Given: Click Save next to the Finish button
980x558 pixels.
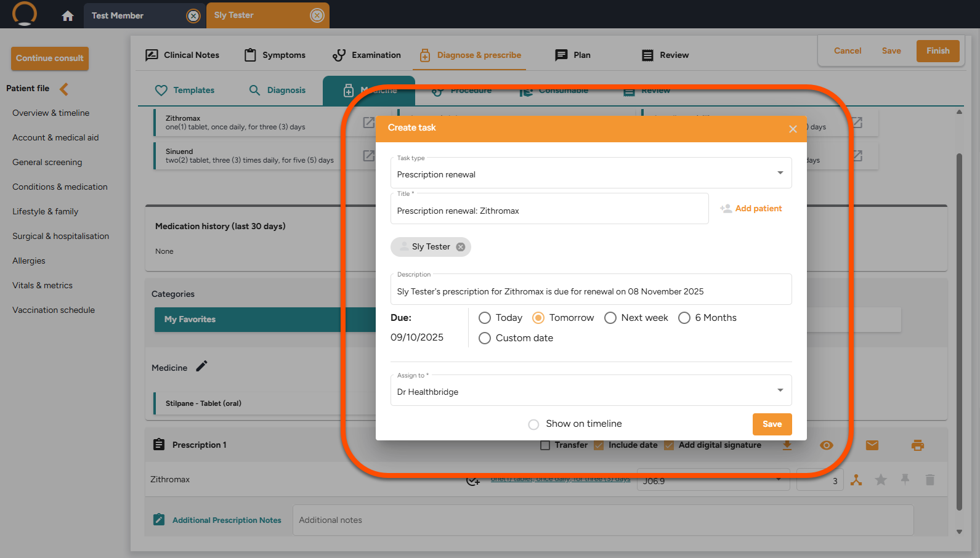Looking at the screenshot, I should [891, 51].
